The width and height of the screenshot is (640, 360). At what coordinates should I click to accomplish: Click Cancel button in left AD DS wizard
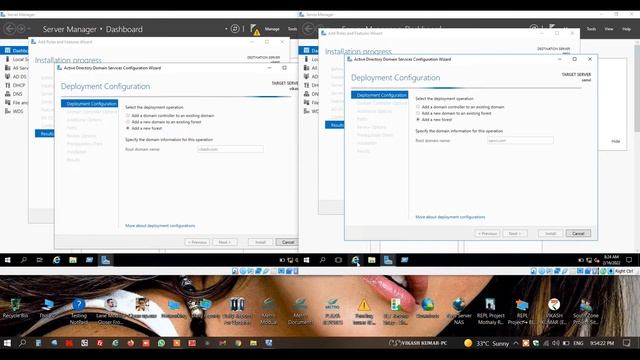[287, 242]
